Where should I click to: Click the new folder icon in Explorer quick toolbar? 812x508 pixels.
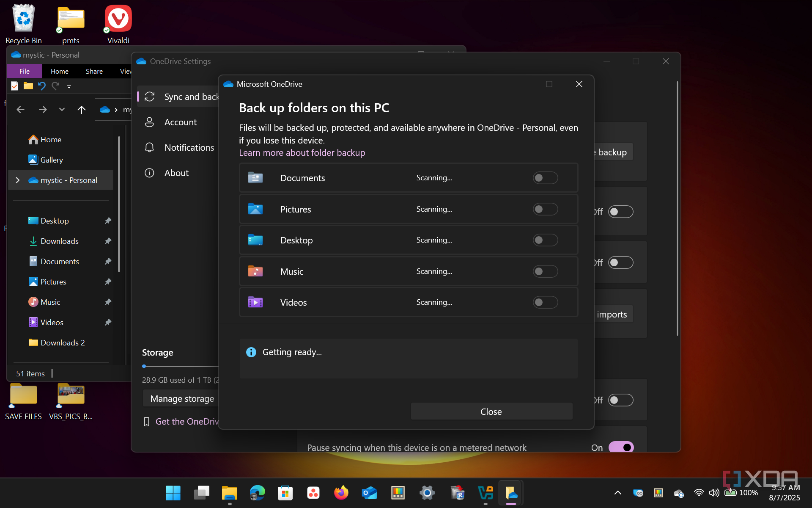click(28, 86)
